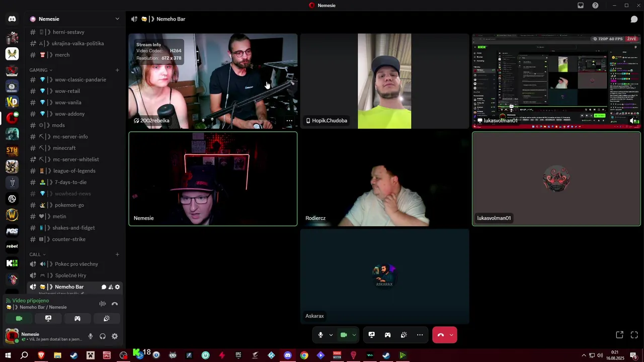Show hidden system tray icons arrow

click(x=584, y=355)
